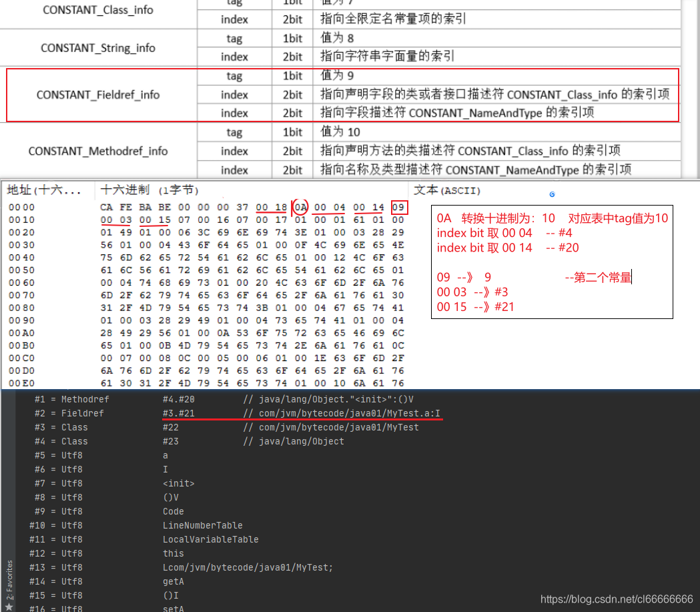Click 指向字段描述符 CONSTANT_NameAndType 的索引项 cell
This screenshot has width=700, height=612.
pos(496,113)
